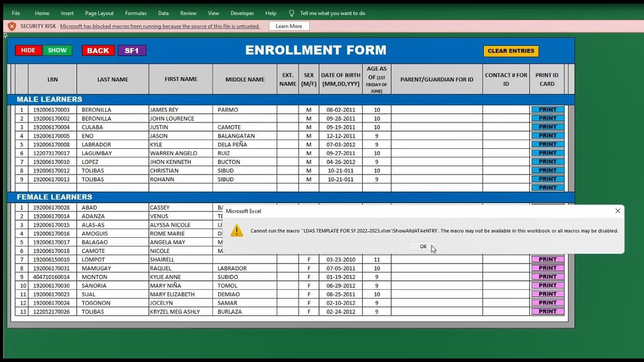
Task: Click PRINT for KYLIE ANNE MONTON
Action: [547, 277]
